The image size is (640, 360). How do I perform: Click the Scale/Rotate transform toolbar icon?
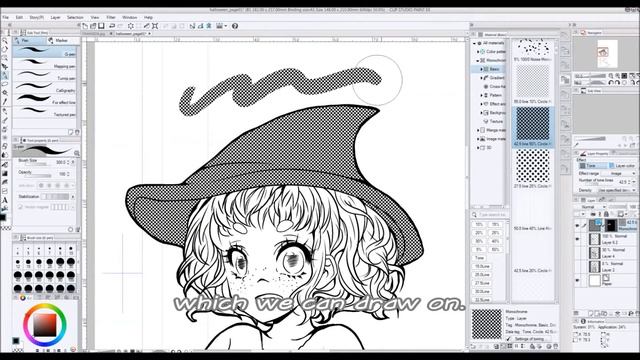coord(155,26)
